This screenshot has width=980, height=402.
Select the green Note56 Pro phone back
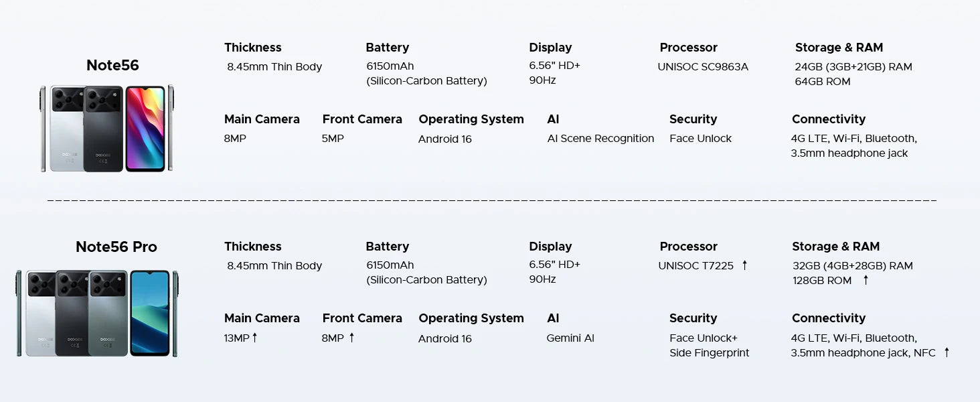[x=108, y=314]
